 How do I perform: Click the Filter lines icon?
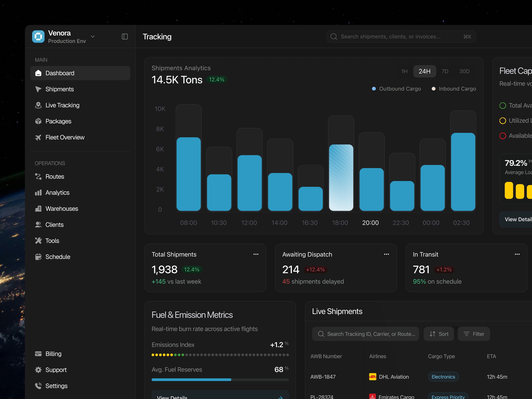[x=467, y=334]
